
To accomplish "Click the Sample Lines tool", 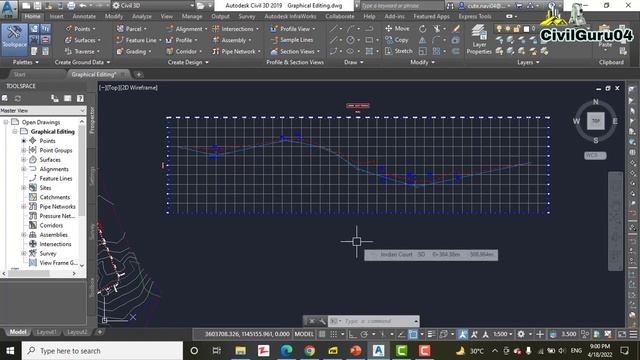I will 292,40.
